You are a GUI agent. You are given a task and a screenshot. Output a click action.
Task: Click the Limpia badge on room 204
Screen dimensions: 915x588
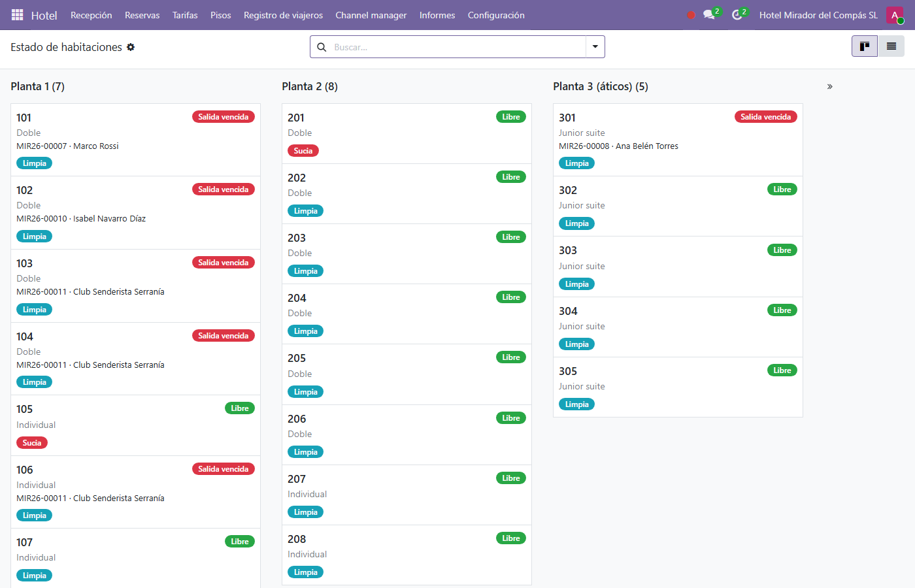(306, 331)
